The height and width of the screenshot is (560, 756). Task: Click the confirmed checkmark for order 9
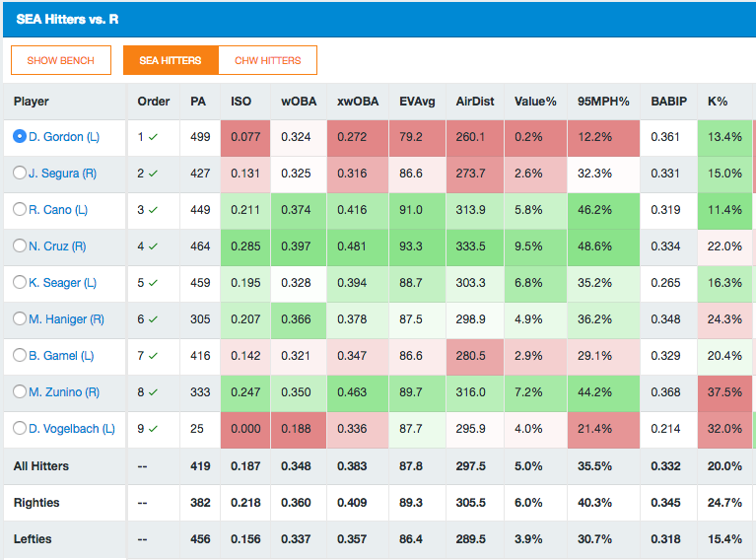click(154, 429)
